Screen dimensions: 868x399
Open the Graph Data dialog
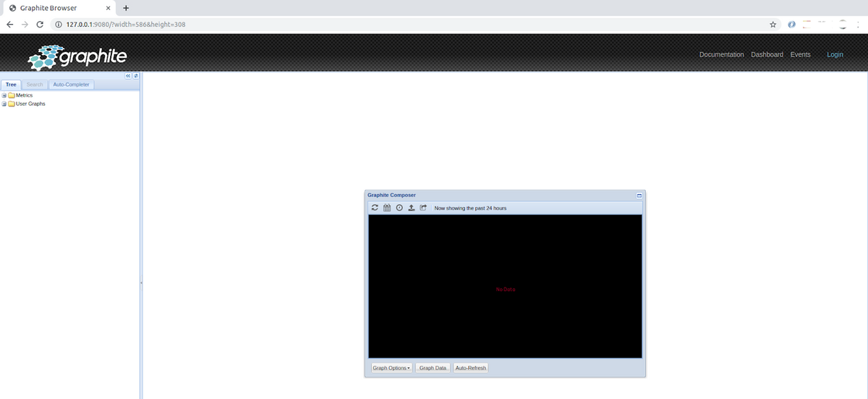coord(433,368)
